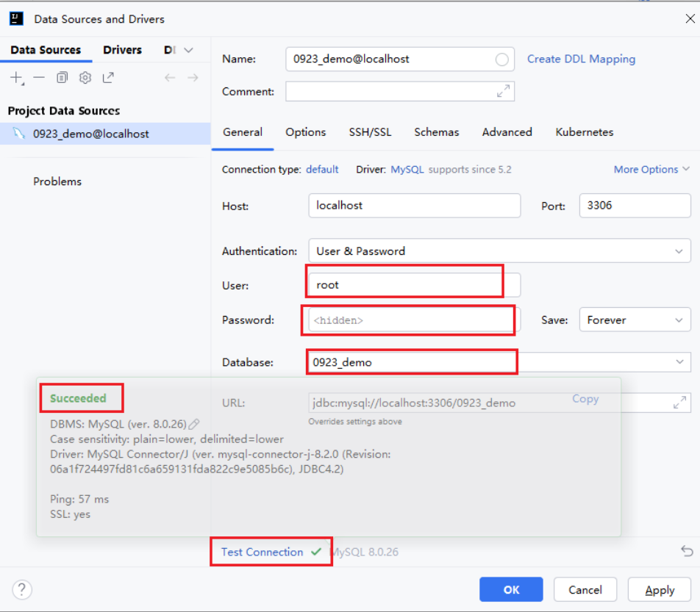
Task: Click the Copy link in URL field
Action: (x=585, y=399)
